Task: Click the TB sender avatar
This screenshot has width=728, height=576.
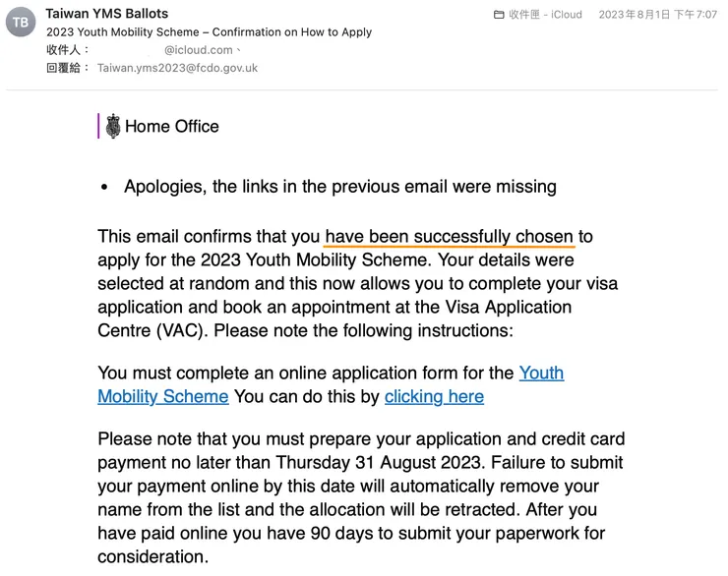Action: (x=21, y=22)
